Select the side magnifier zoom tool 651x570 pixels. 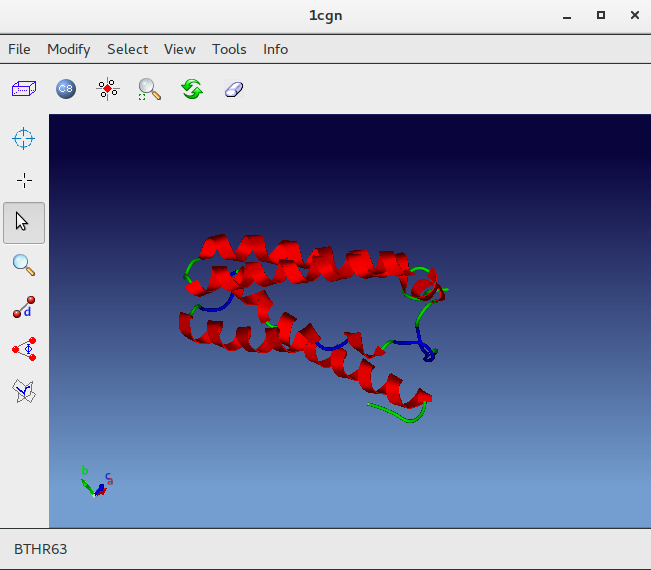pyautogui.click(x=24, y=265)
